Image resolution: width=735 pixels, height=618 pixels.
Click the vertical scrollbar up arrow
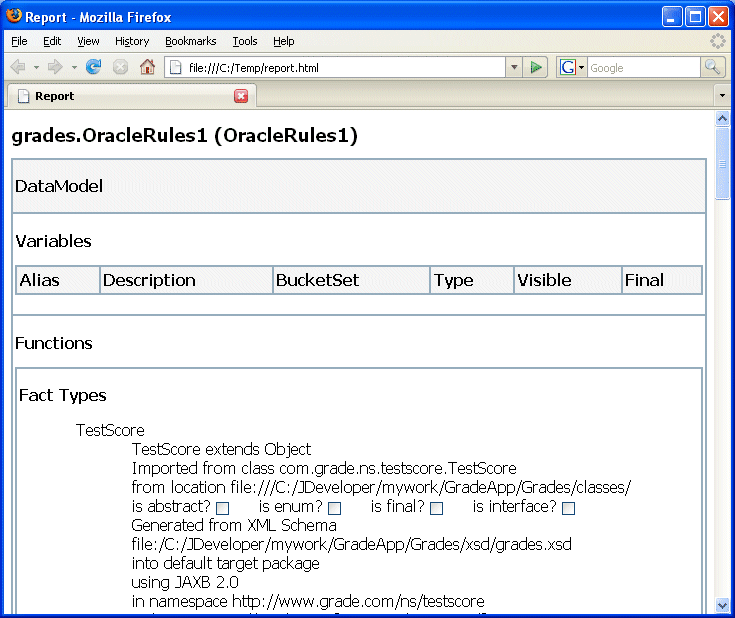click(722, 118)
